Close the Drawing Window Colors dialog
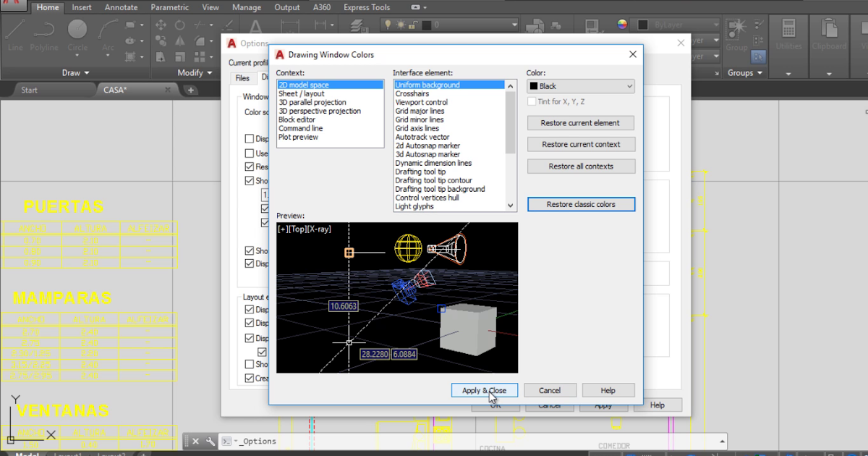 [633, 54]
